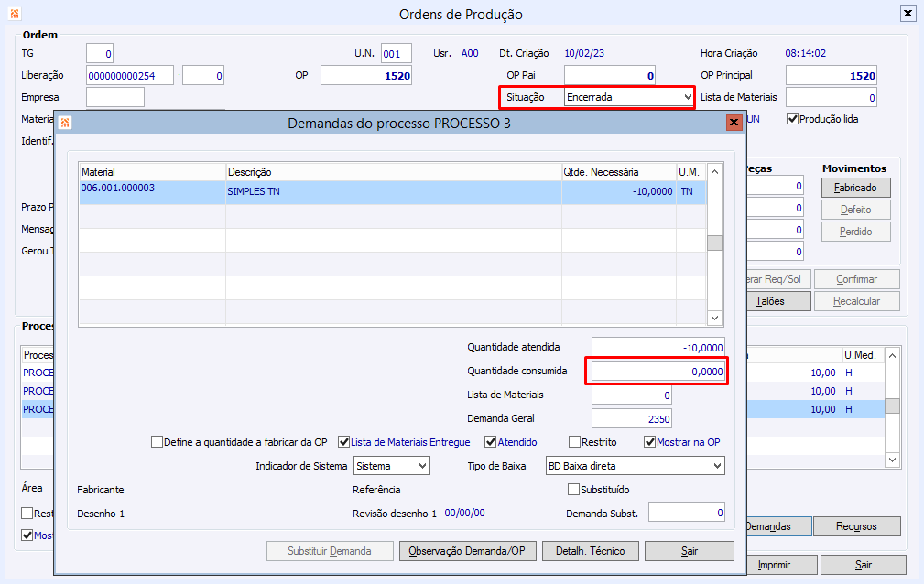924x584 pixels.
Task: Uncheck Lista de Materiais Entregue checkbox
Action: (x=343, y=442)
